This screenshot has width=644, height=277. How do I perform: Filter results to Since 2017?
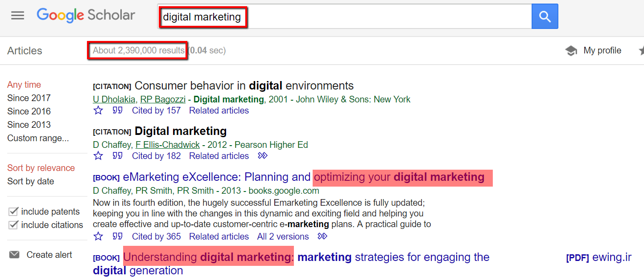pyautogui.click(x=29, y=98)
